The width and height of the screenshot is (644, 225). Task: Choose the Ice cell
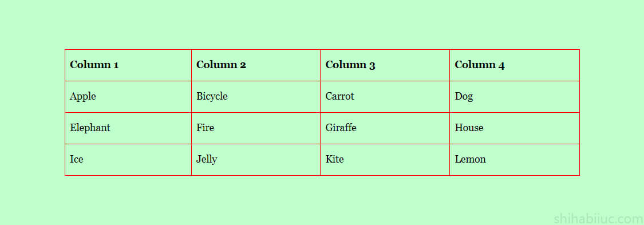128,160
